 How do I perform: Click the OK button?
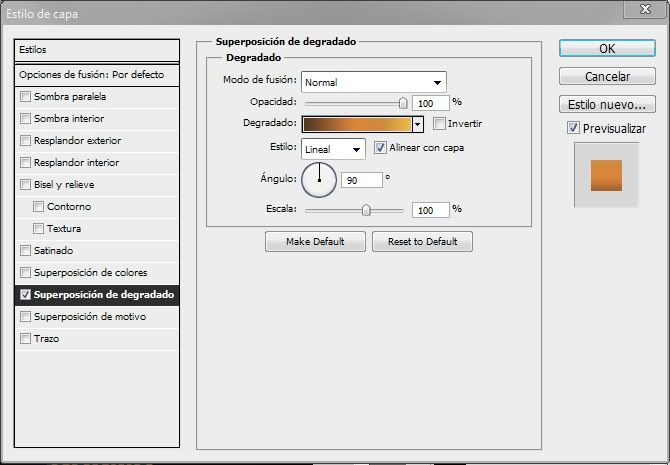(607, 48)
